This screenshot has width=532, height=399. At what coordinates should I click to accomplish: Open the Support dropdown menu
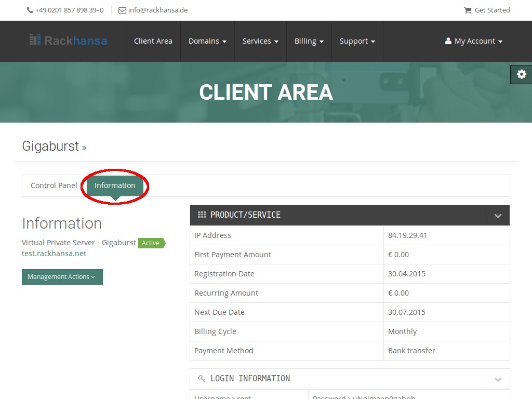[x=357, y=41]
